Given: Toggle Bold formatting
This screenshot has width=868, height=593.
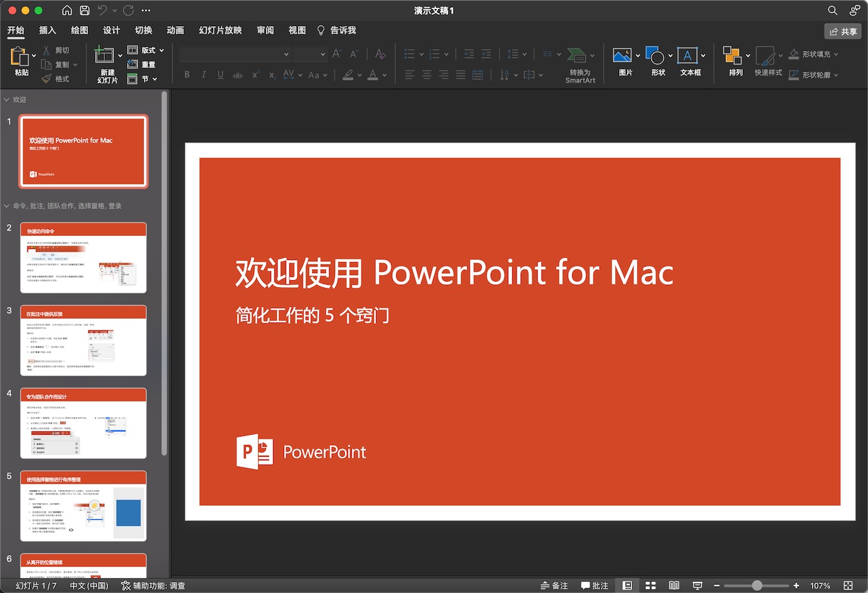Looking at the screenshot, I should (187, 75).
